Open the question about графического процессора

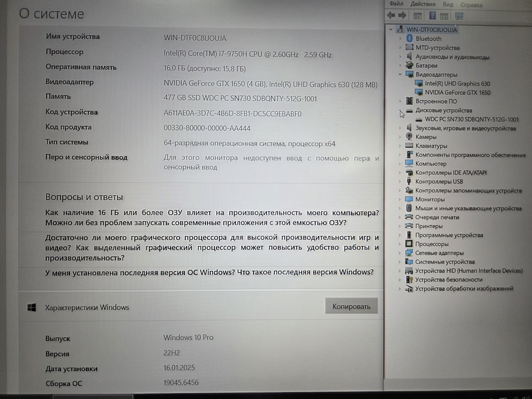pyautogui.click(x=212, y=247)
